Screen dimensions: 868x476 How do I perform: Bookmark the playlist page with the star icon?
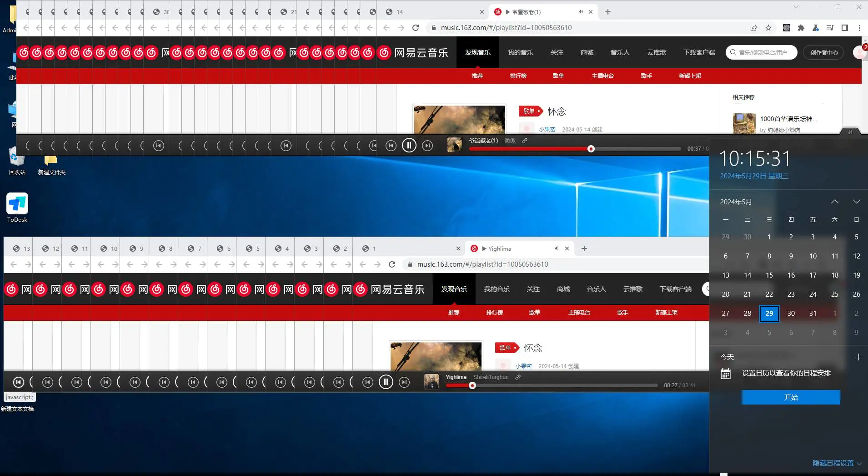768,27
